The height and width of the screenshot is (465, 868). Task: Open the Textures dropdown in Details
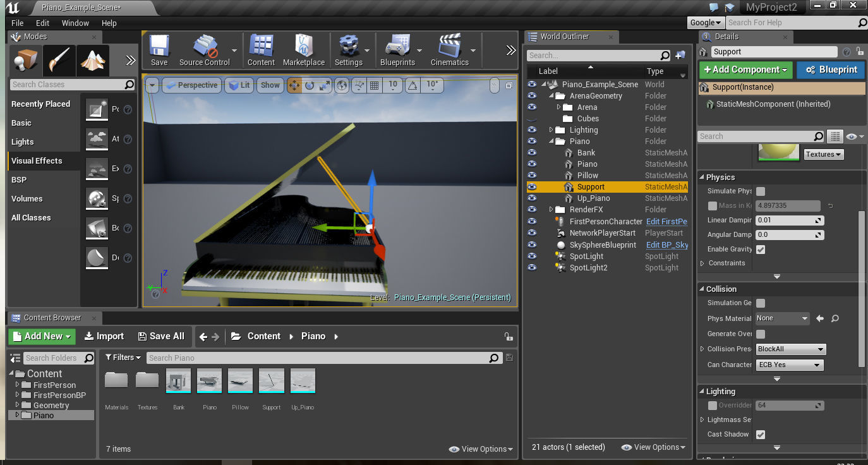(824, 154)
